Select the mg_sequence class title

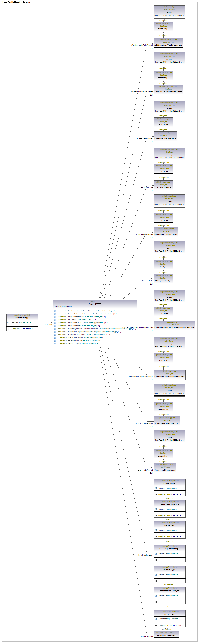click(x=95, y=304)
